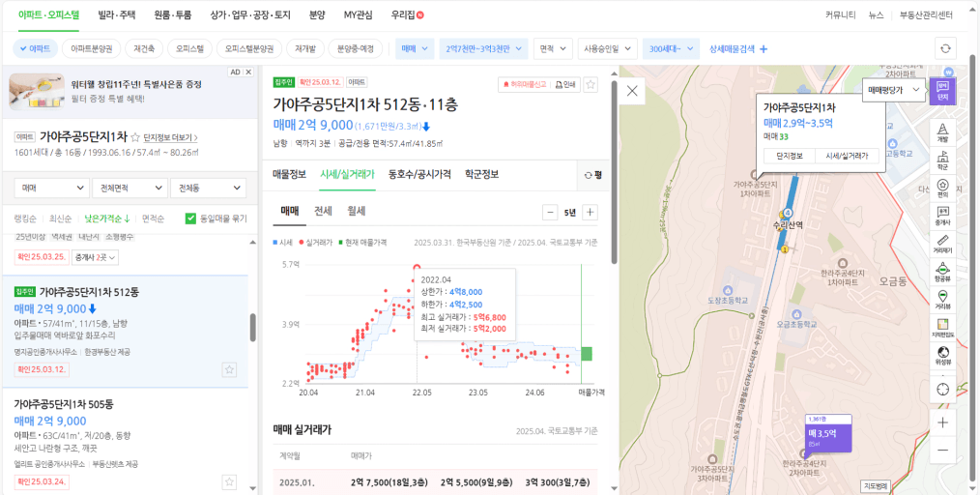Activate the 거리재기 distance ruler tool
Screen dimensions: 980x495
(942, 244)
